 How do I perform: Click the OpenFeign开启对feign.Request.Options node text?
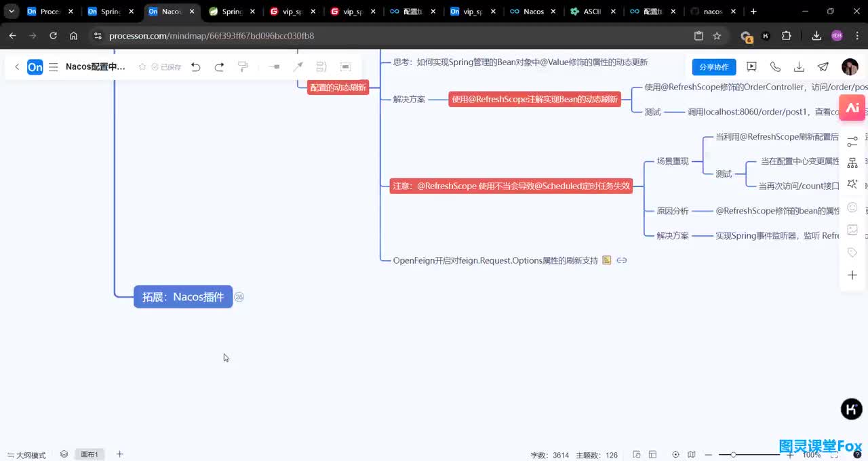(496, 260)
